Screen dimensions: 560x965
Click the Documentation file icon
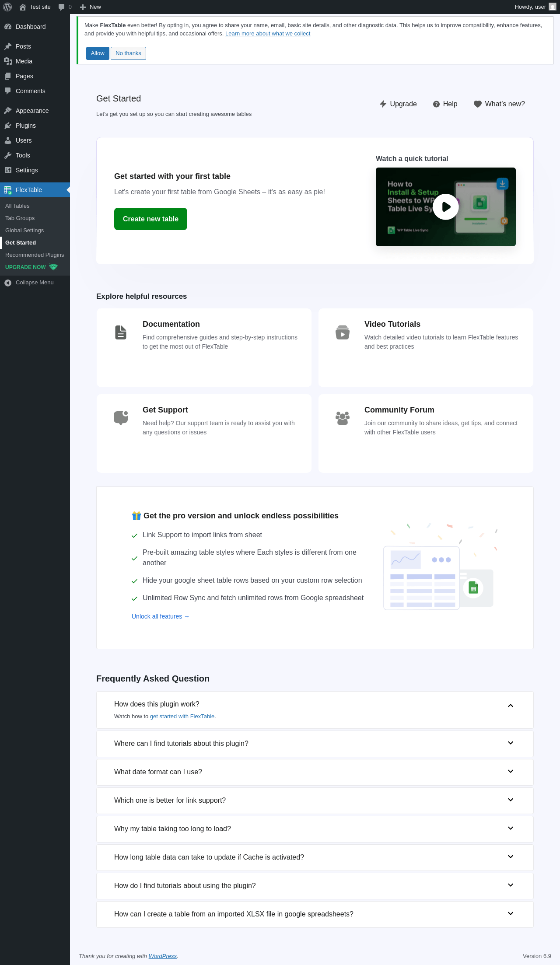click(x=121, y=332)
